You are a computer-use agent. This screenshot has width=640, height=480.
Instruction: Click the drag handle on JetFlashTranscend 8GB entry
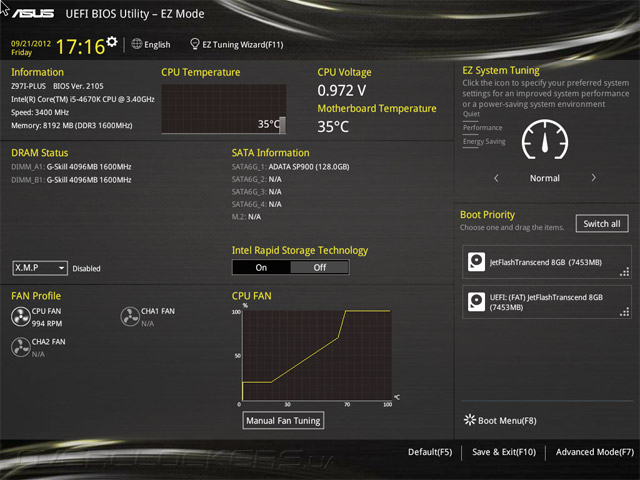pyautogui.click(x=624, y=272)
